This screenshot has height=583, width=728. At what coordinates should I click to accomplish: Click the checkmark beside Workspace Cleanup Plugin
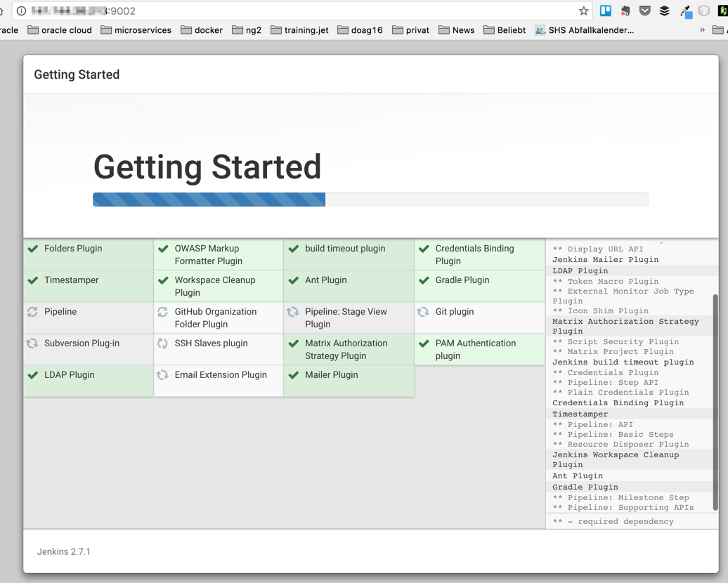coord(163,280)
